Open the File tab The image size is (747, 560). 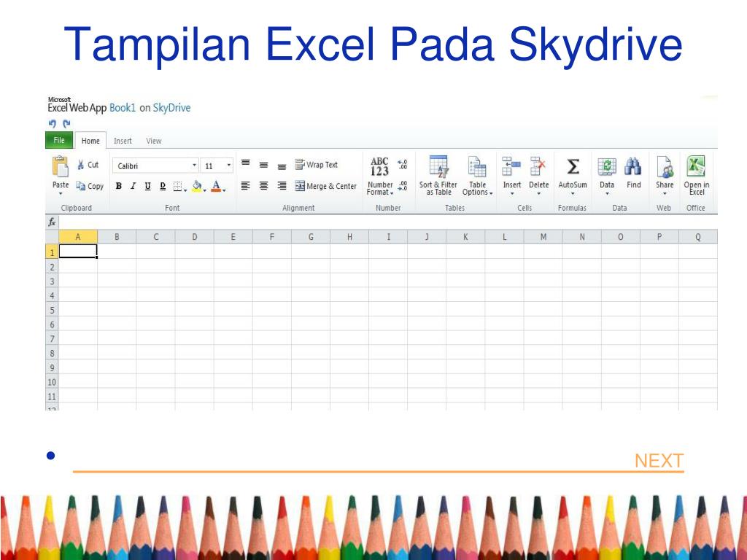click(59, 140)
